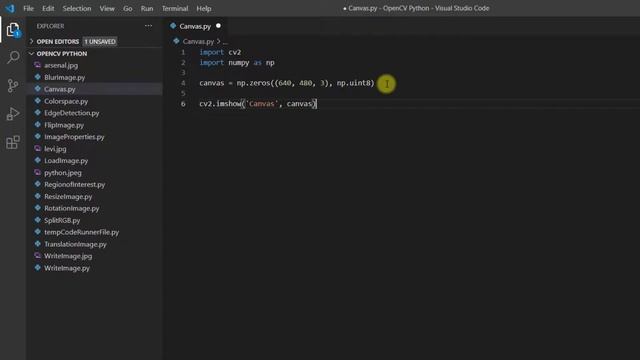
Task: Open tempCodeRunnerFile.py from the file tree
Action: (x=82, y=232)
